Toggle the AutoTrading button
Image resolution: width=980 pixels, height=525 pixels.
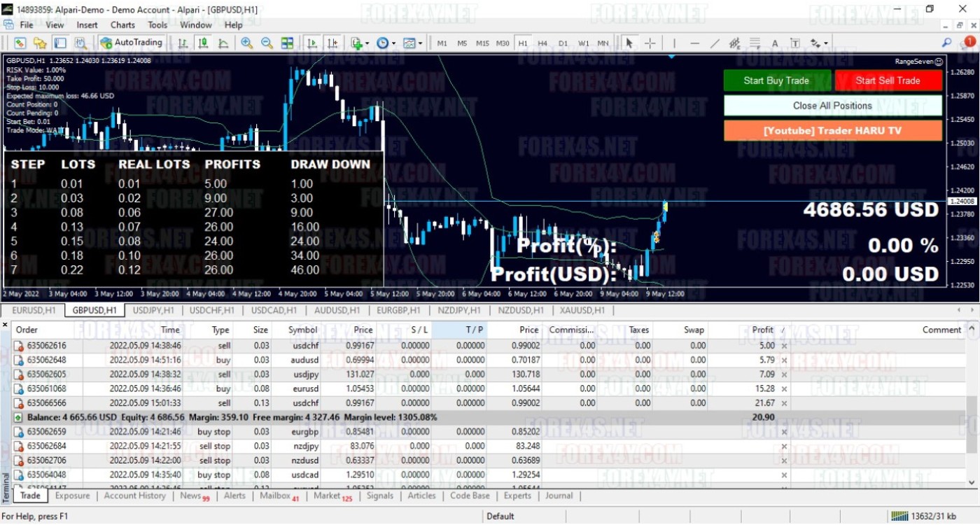tap(132, 43)
